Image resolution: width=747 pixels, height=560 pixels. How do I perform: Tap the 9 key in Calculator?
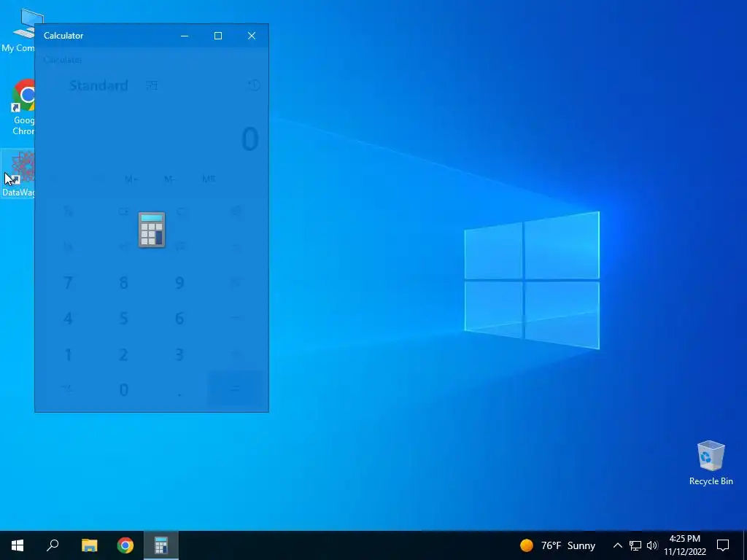(x=179, y=283)
